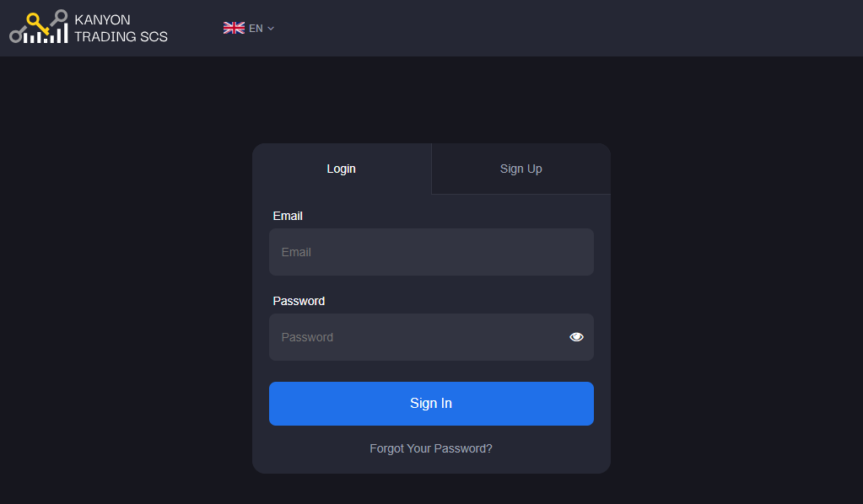Click the Email label above the field

click(x=288, y=216)
